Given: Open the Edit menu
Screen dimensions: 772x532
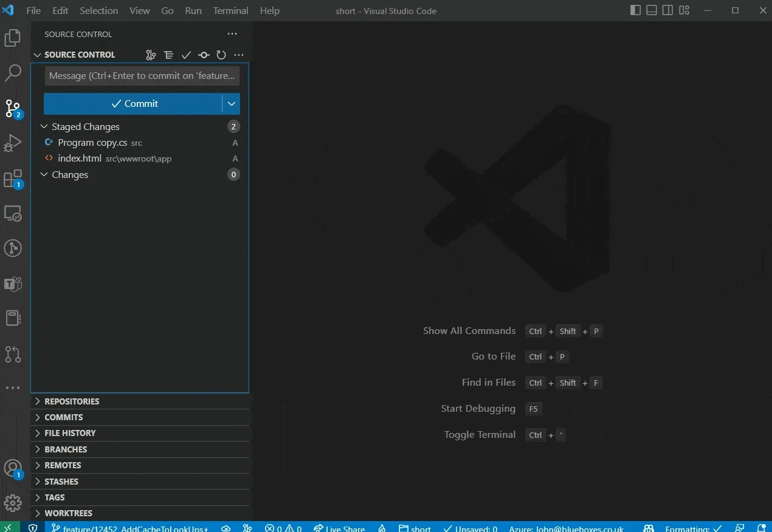Looking at the screenshot, I should (60, 11).
